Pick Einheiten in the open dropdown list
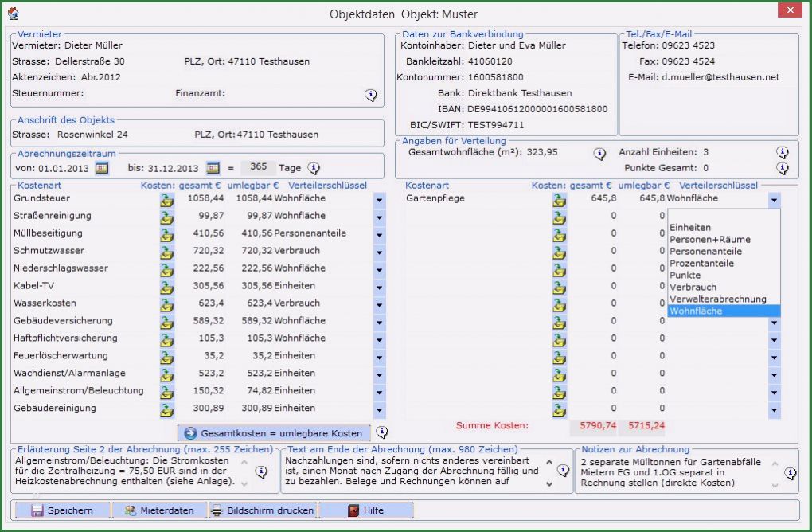Screen dimensions: 812x532 pyautogui.click(x=690, y=227)
